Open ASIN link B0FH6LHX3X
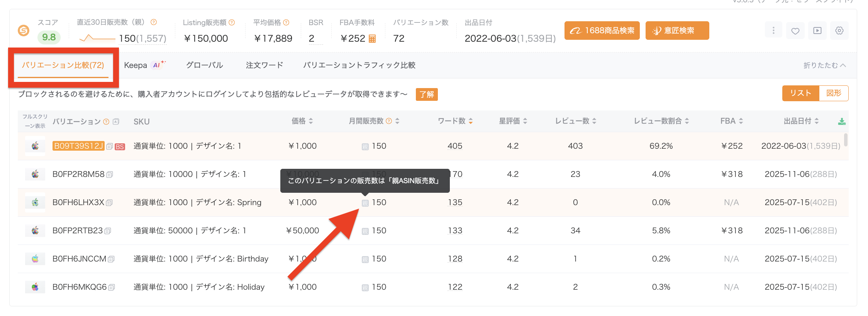The image size is (868, 316). [x=78, y=202]
